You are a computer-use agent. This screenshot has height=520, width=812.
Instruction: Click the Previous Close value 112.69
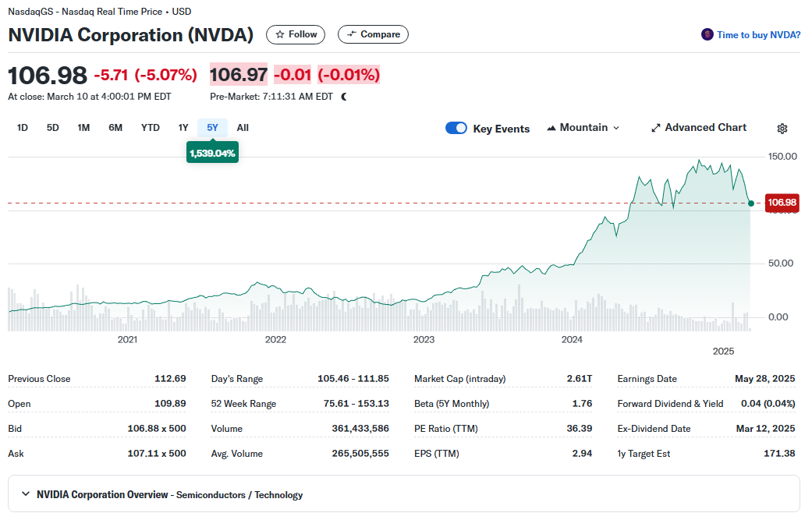tap(170, 379)
